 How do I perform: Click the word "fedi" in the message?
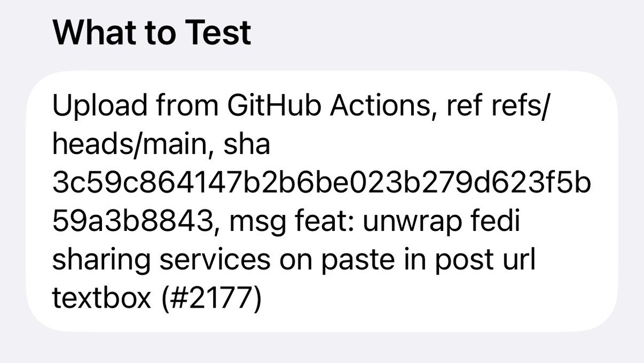(500, 221)
